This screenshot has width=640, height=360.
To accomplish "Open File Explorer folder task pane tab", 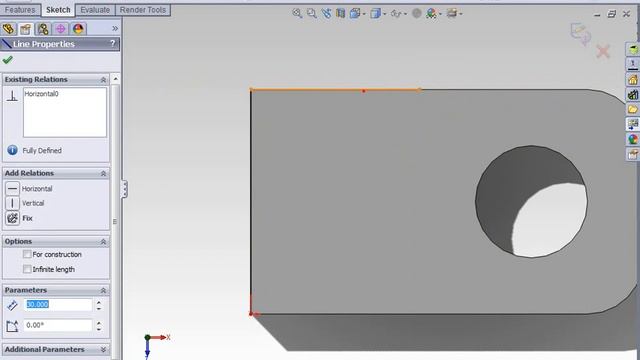I will (633, 109).
